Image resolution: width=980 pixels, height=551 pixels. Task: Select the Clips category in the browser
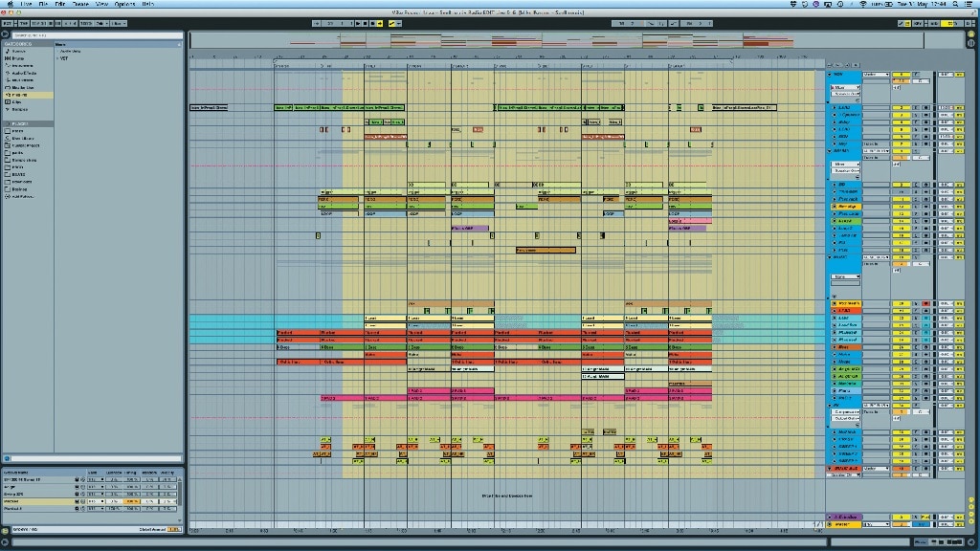(x=17, y=101)
